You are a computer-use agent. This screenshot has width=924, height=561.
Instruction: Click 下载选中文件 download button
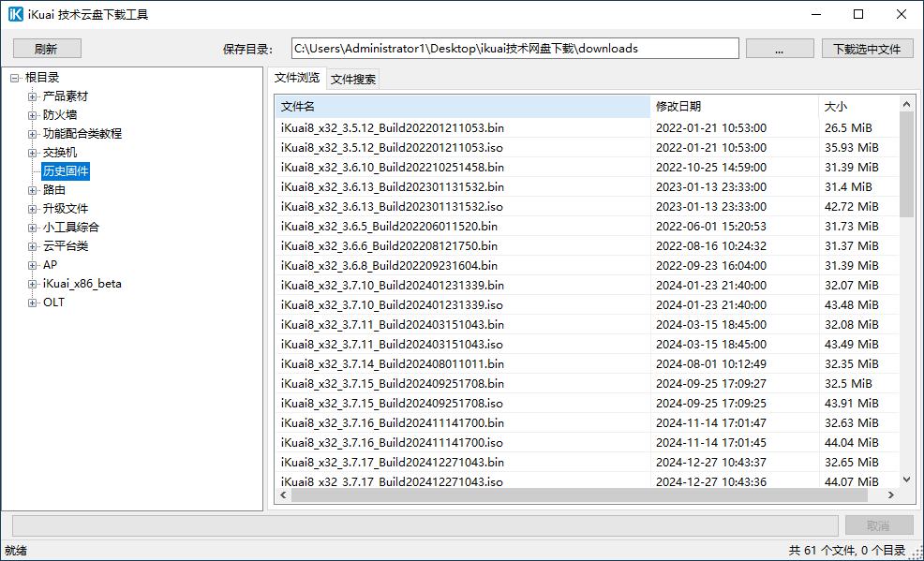tap(868, 49)
